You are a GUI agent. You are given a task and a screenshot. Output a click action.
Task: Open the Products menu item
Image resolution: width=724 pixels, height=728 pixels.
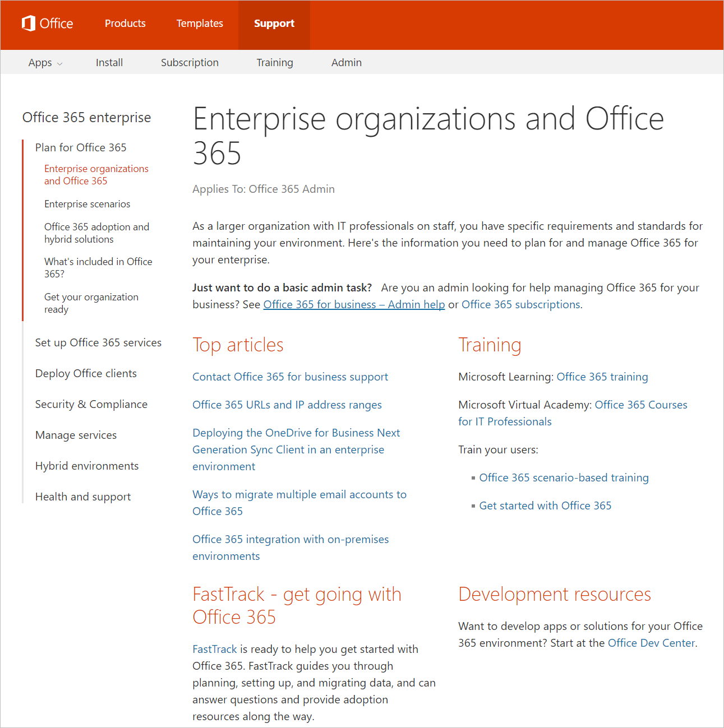(x=124, y=24)
